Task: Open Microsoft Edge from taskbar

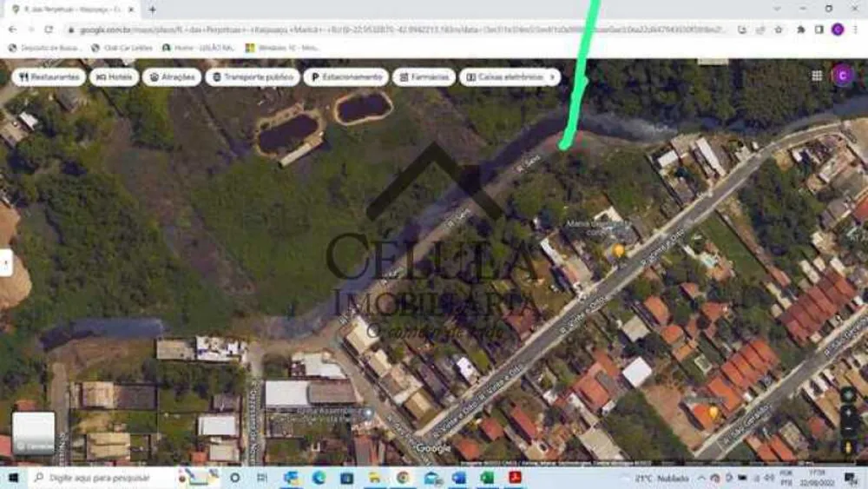Action: click(319, 478)
